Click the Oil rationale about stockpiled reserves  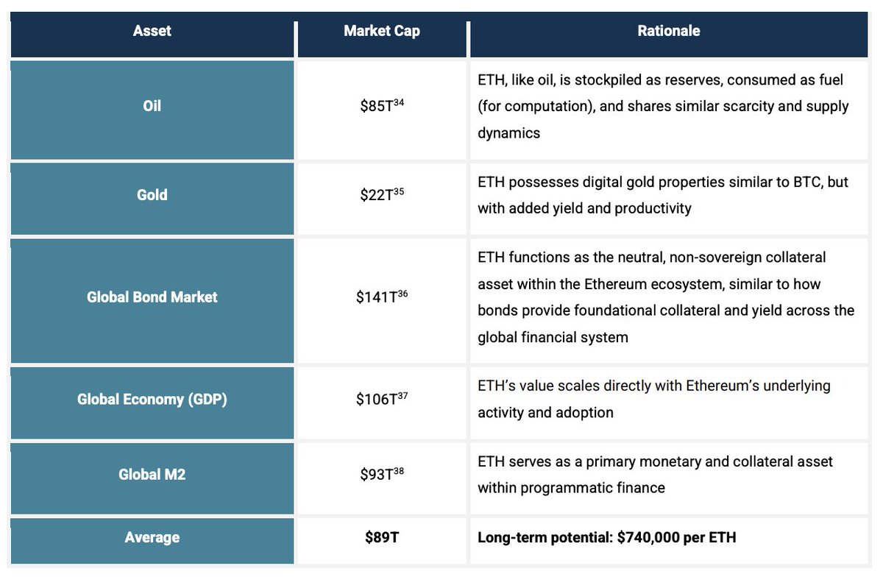point(663,106)
